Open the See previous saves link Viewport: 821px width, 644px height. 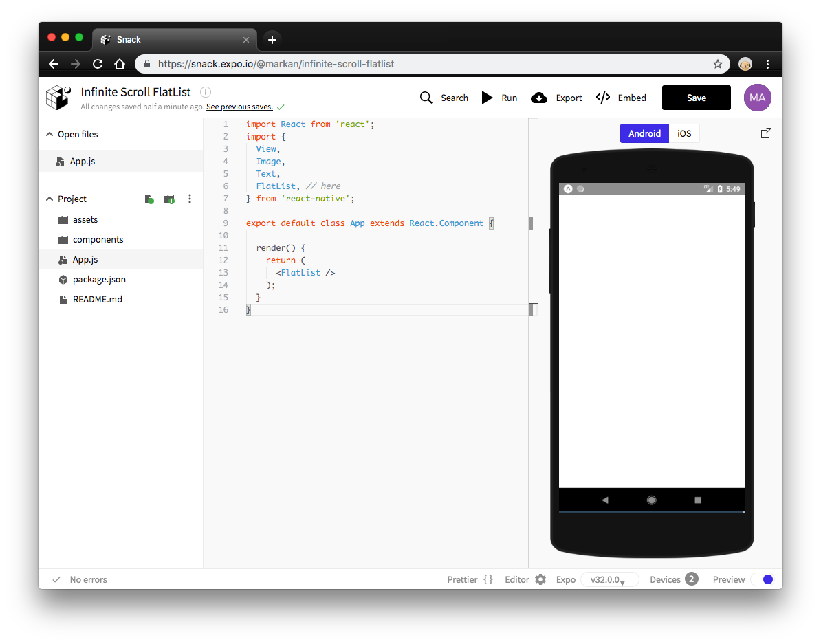pos(239,107)
